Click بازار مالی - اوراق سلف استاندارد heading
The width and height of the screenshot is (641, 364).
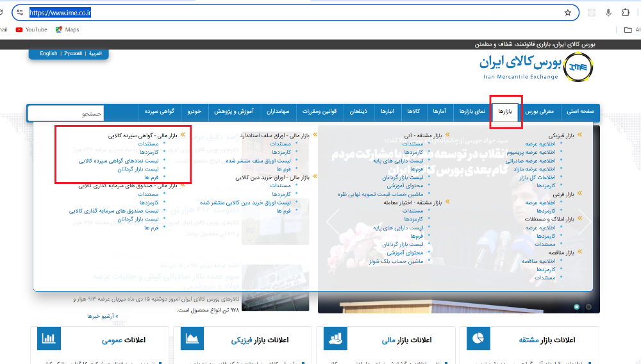point(275,135)
